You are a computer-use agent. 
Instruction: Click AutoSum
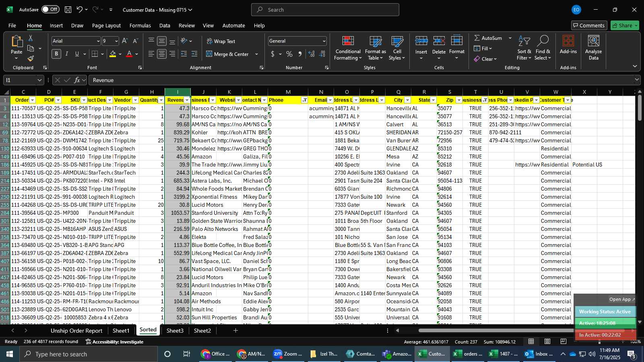488,38
